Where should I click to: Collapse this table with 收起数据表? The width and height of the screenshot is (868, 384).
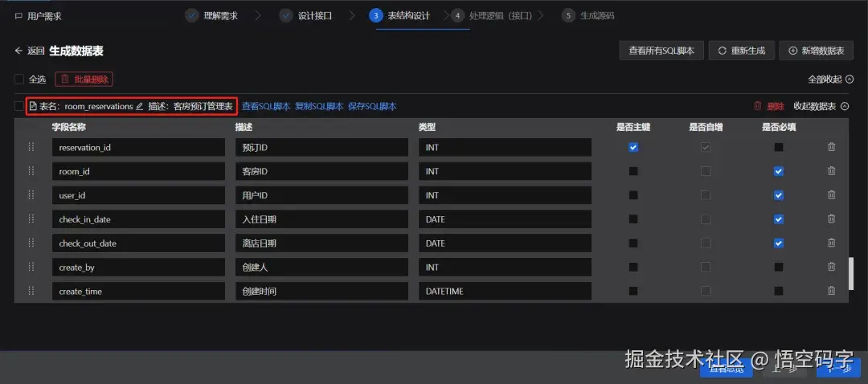coord(821,106)
